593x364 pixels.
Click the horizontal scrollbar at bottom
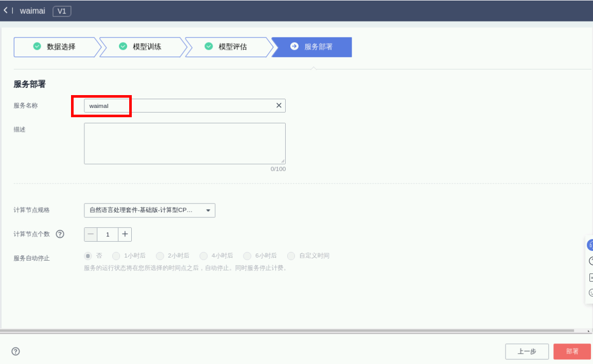point(288,331)
